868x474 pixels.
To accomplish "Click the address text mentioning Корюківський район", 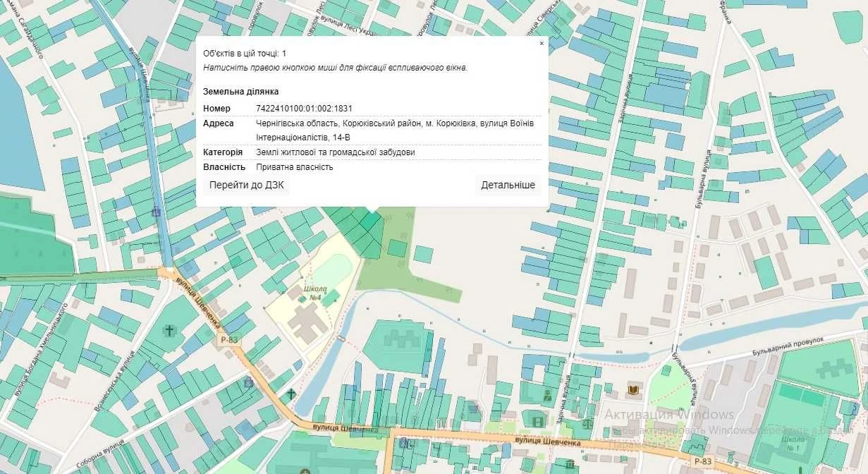I will coord(395,130).
